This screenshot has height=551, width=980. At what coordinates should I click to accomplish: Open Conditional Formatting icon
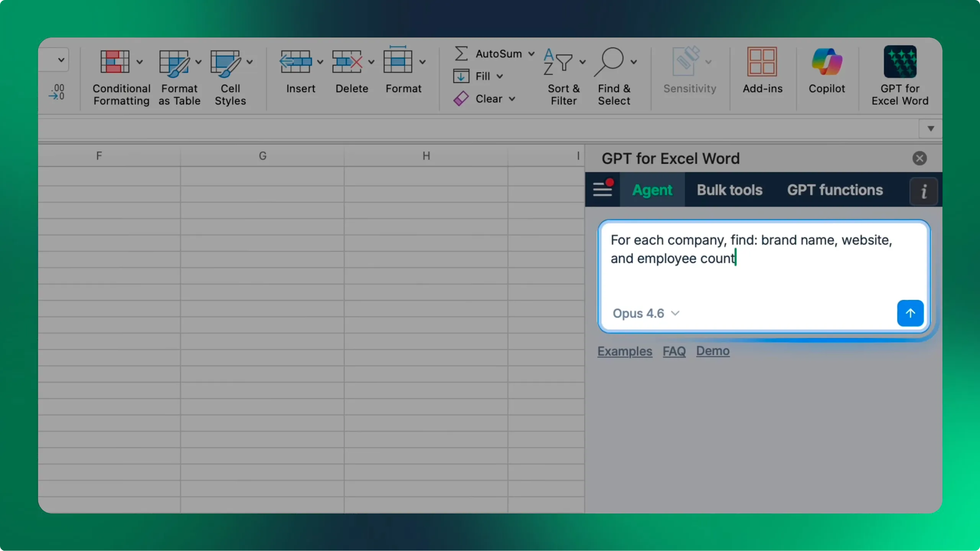(x=115, y=62)
